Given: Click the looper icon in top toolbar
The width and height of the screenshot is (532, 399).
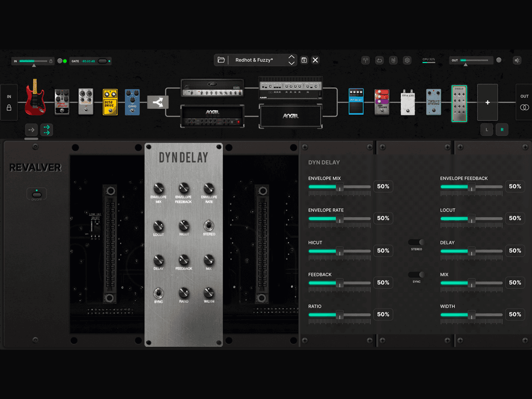Looking at the screenshot, I should (x=379, y=60).
